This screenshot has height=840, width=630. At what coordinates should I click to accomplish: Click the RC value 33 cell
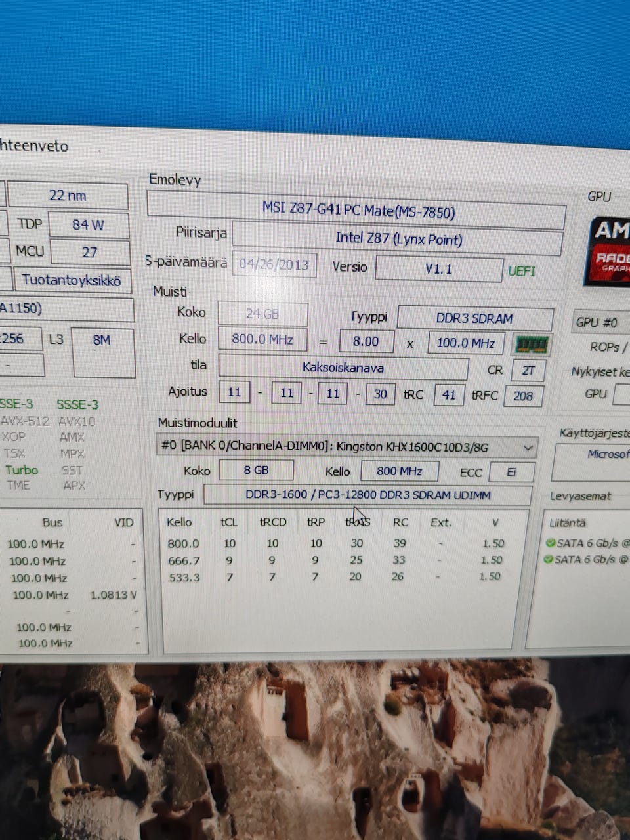(399, 560)
